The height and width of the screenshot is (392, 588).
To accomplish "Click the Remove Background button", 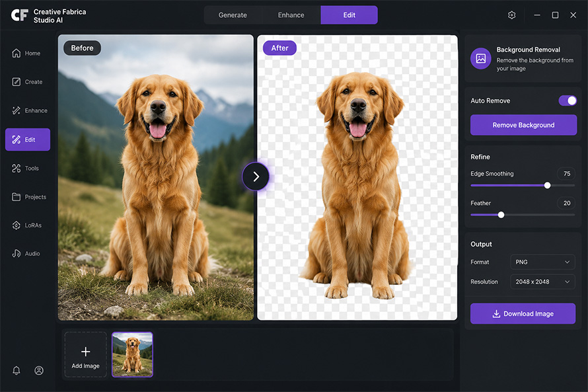I will 523,125.
